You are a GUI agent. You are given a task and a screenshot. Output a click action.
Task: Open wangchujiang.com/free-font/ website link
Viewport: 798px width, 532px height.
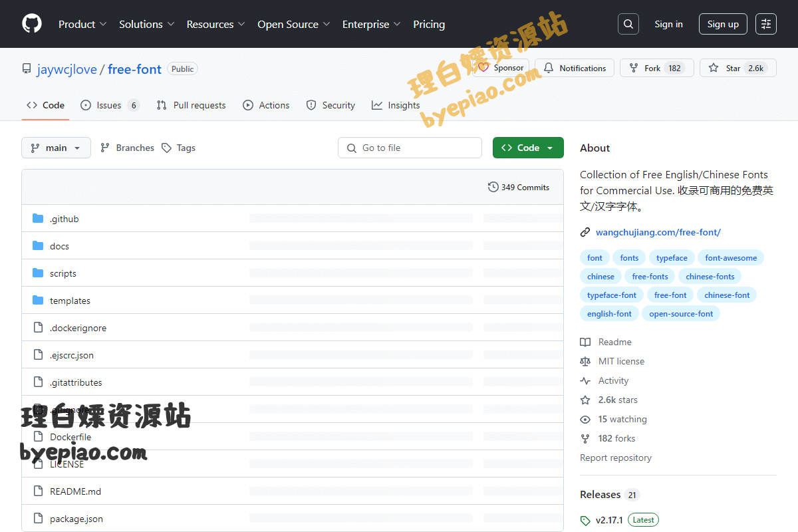pos(658,232)
